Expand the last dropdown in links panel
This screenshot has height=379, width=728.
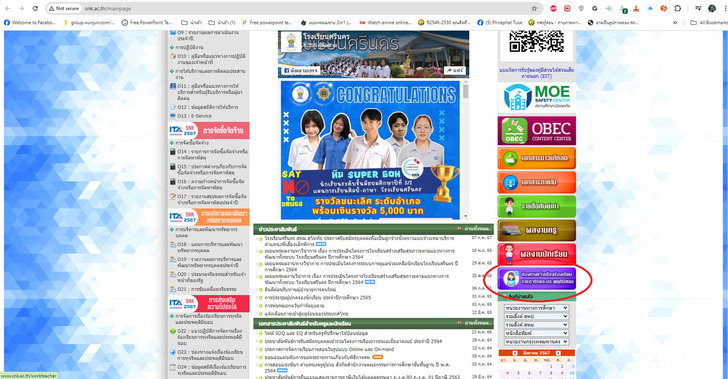pyautogui.click(x=536, y=341)
